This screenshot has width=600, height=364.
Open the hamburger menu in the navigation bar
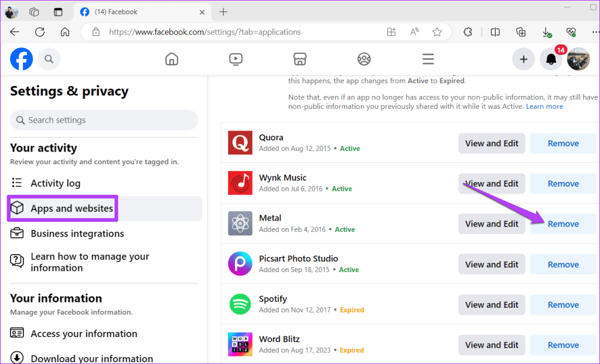pos(428,59)
